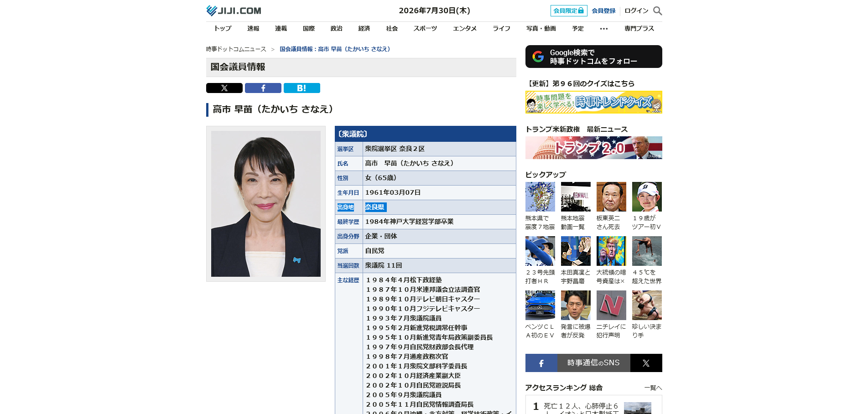The height and width of the screenshot is (414, 868).
Task: Open 発言に被爆者が反発 pickup thumbnail
Action: pyautogui.click(x=576, y=305)
